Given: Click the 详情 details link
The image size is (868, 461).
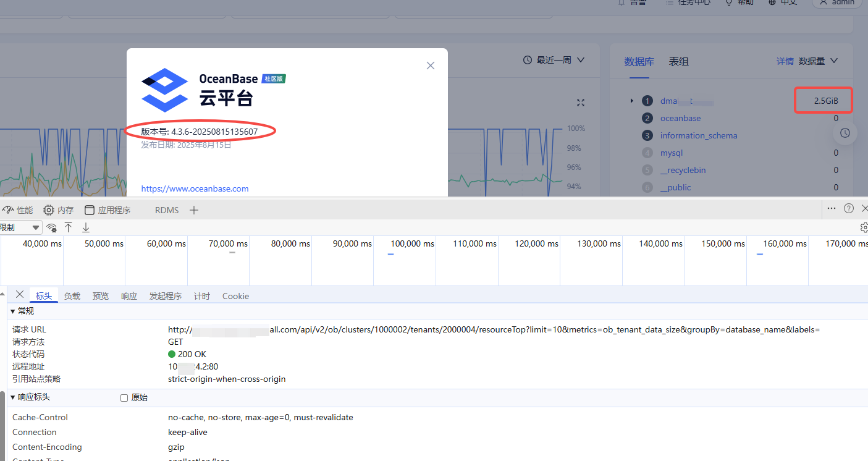Looking at the screenshot, I should [x=785, y=61].
